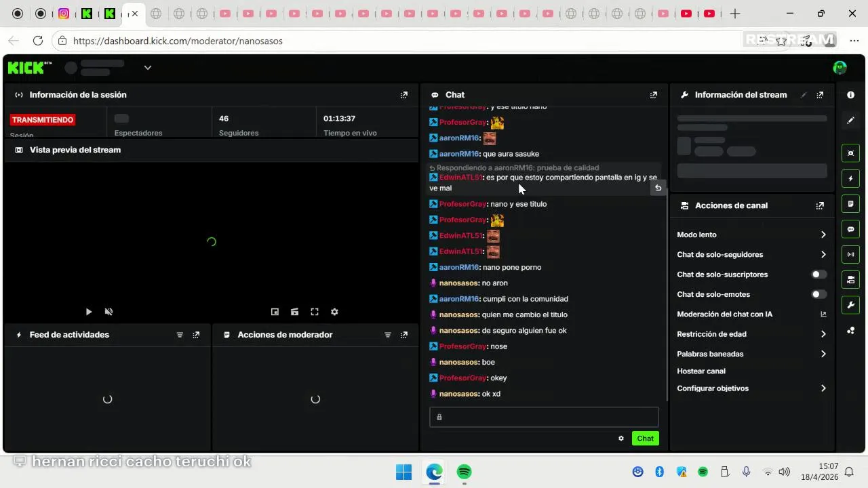This screenshot has height=488, width=868.
Task: Click the pencil edit icon in the right sidebar
Action: (x=850, y=121)
